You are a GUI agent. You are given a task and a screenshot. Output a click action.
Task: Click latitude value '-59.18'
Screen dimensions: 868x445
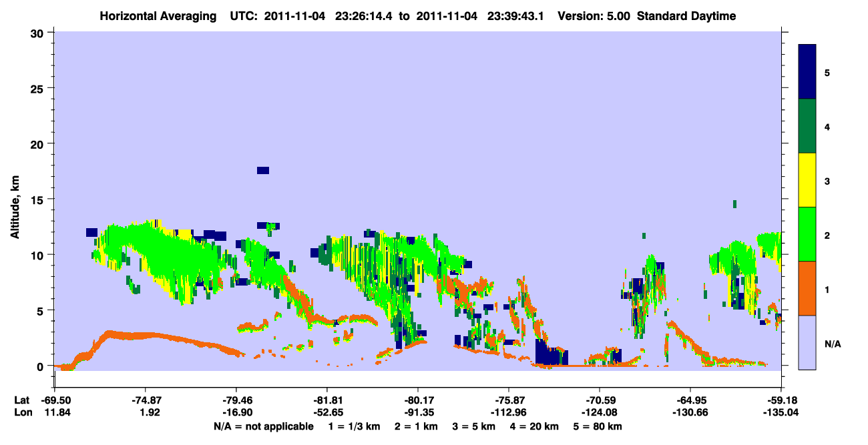point(781,400)
